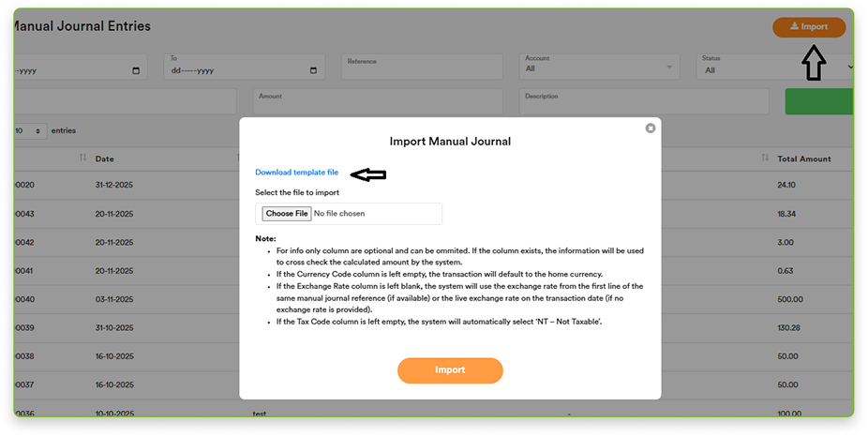
Task: Click into the Description filter field
Action: [x=642, y=101]
